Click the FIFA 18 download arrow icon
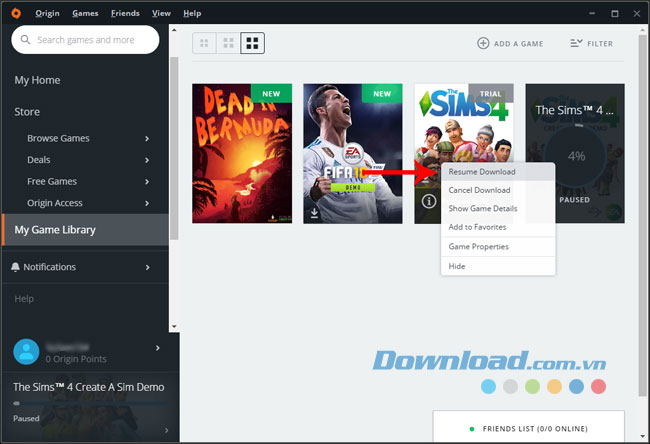Screen dimensions: 650x444 pos(314,213)
